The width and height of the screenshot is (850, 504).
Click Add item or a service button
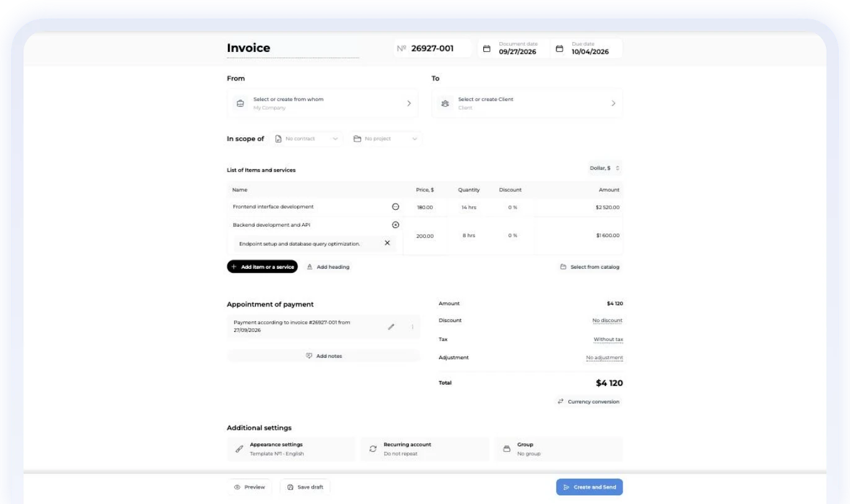pos(262,267)
